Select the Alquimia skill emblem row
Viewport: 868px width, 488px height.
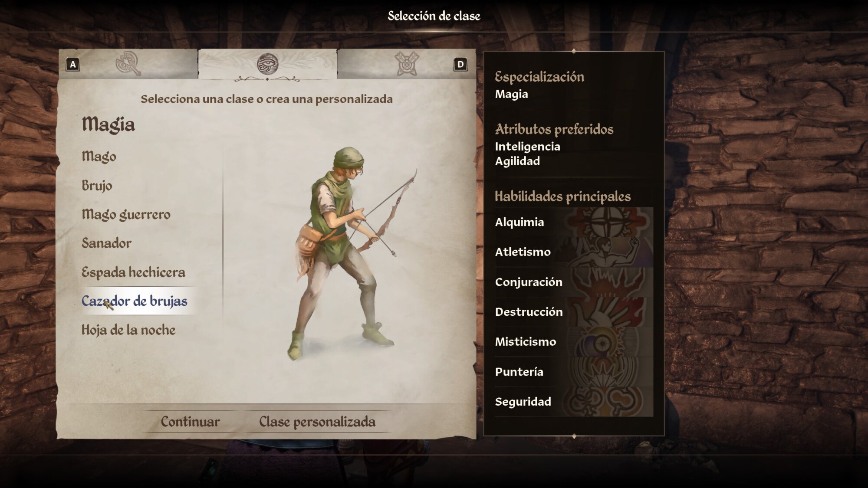click(x=574, y=222)
